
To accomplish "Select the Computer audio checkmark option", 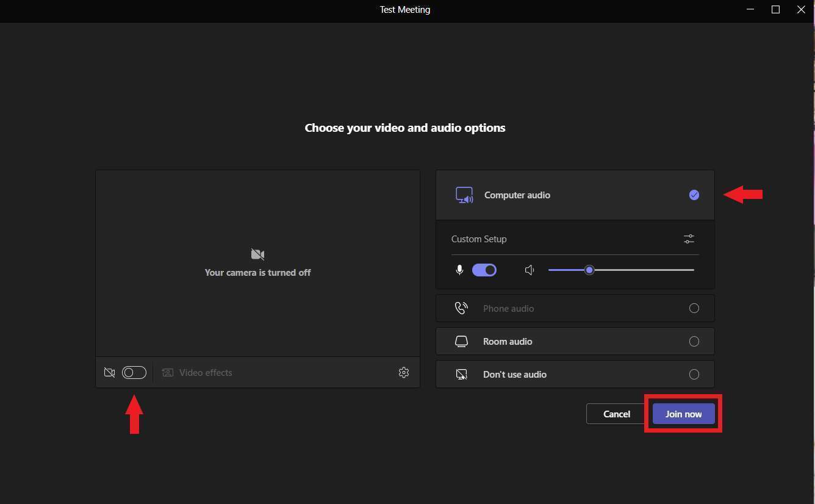I will (x=694, y=195).
